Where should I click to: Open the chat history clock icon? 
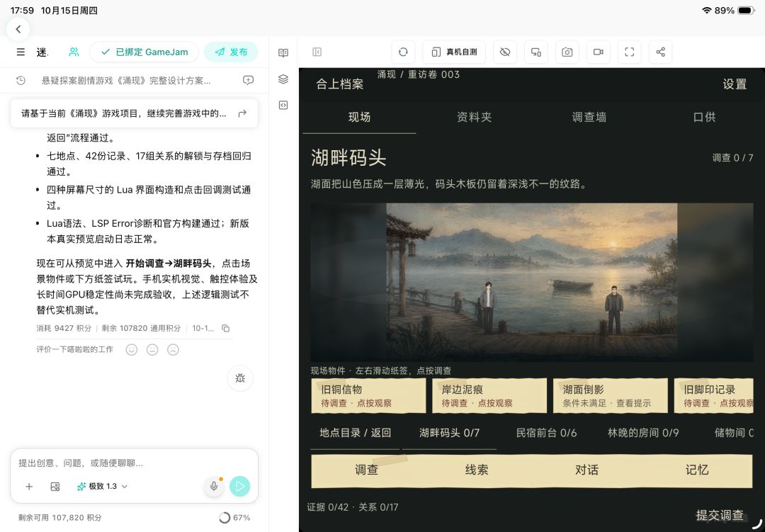tap(21, 81)
